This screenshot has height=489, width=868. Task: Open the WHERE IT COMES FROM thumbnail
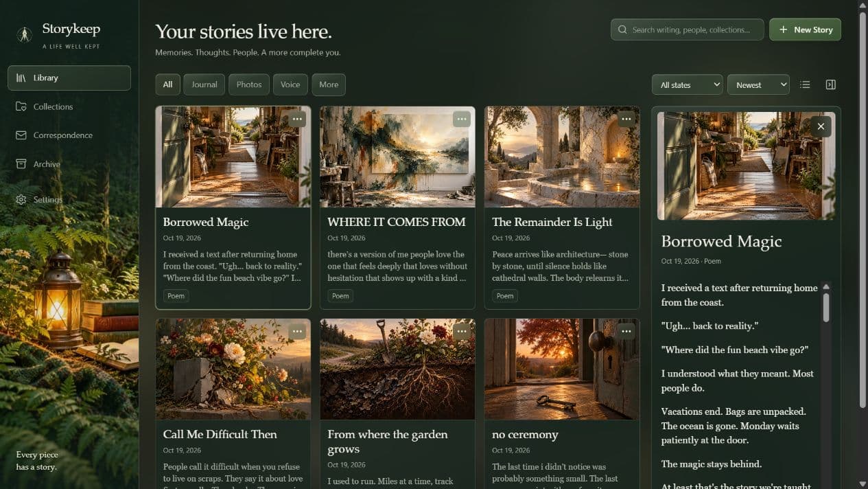(397, 157)
